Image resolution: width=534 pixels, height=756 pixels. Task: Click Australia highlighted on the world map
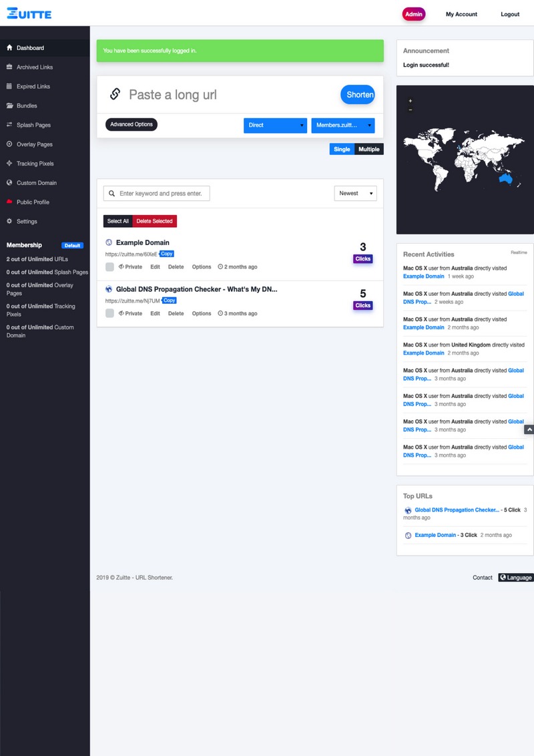(x=505, y=179)
